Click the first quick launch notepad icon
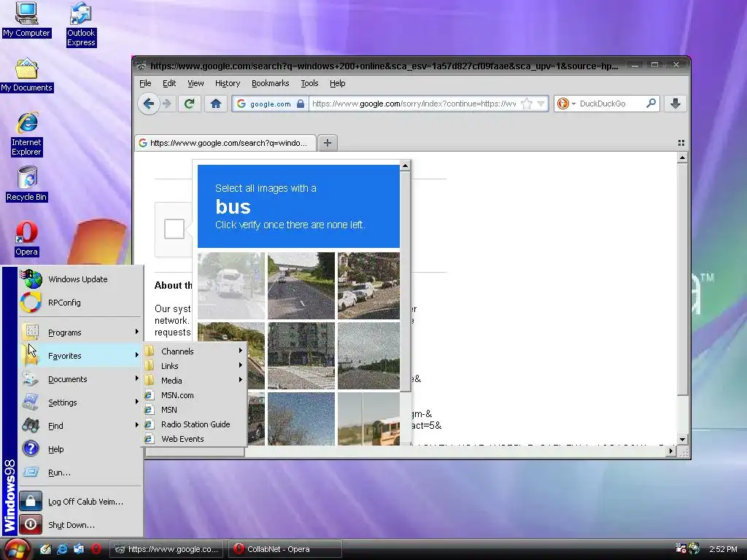747x560 pixels. [x=45, y=549]
